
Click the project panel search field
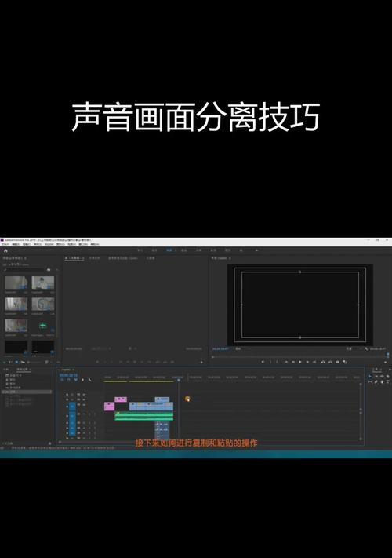point(25,270)
